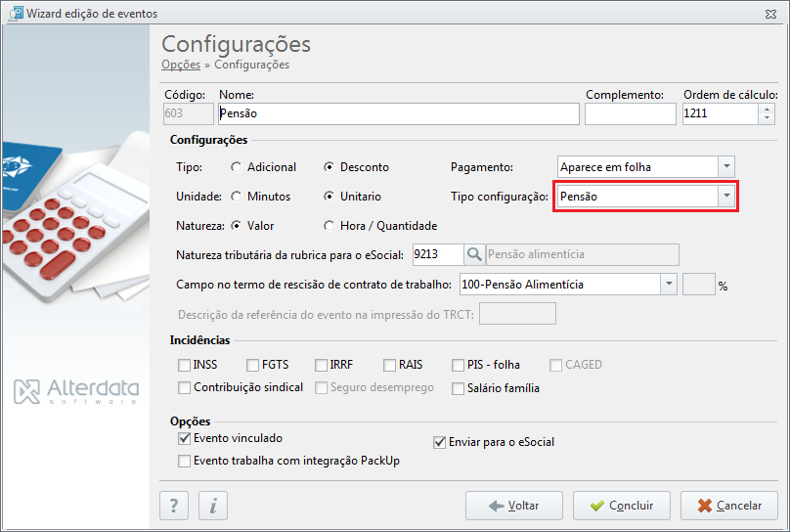790x532 pixels.
Task: Increase Ordem de cálculo with up arrow
Action: (x=767, y=109)
